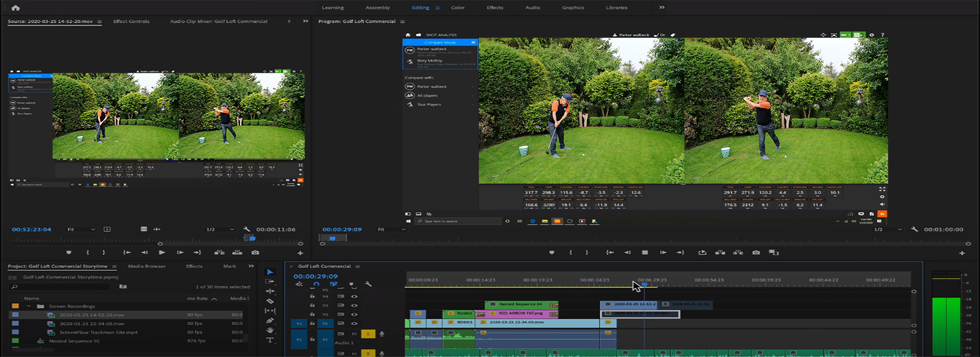Open timeline display settings wrench
Screen dimensions: 980x357
click(368, 284)
